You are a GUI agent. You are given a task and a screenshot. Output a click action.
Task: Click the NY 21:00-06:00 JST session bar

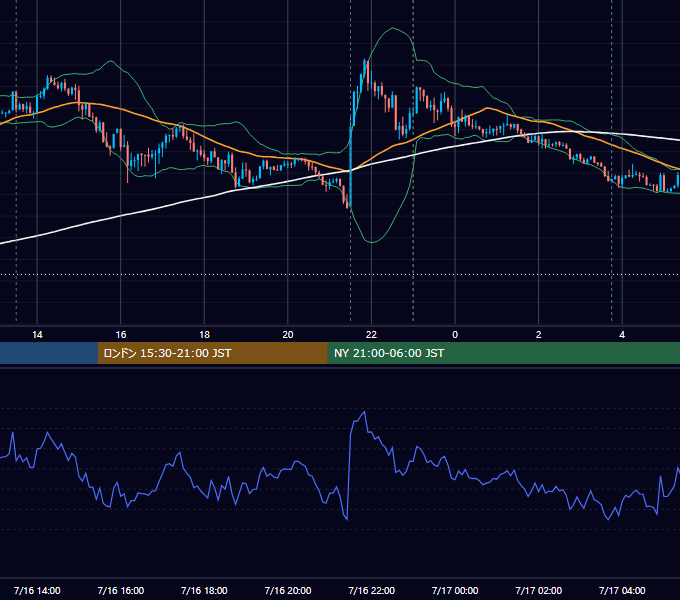pyautogui.click(x=503, y=353)
